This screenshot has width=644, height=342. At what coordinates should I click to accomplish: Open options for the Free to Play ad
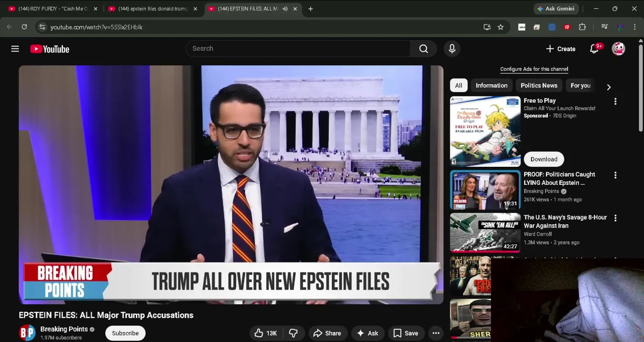click(x=615, y=102)
